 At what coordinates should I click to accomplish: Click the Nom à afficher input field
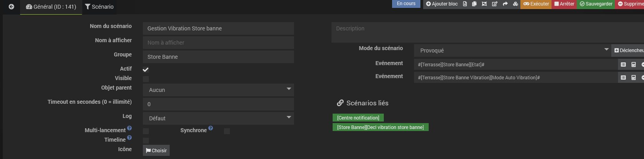(218, 43)
